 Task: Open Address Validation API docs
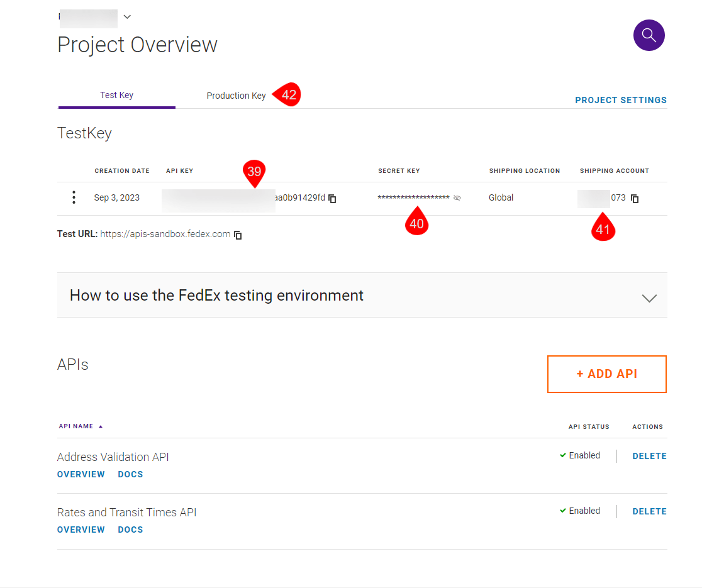(x=130, y=474)
